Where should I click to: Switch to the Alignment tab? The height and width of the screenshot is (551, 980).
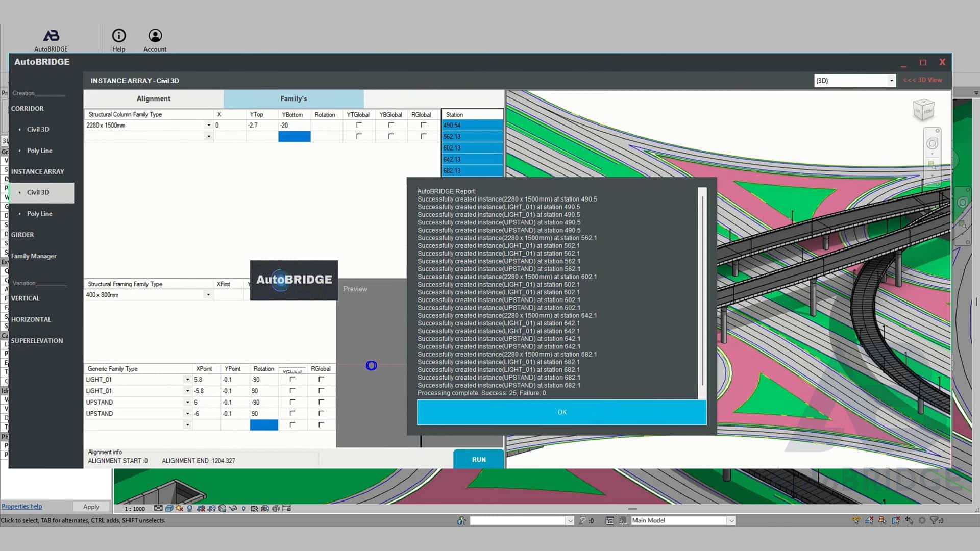(x=154, y=98)
